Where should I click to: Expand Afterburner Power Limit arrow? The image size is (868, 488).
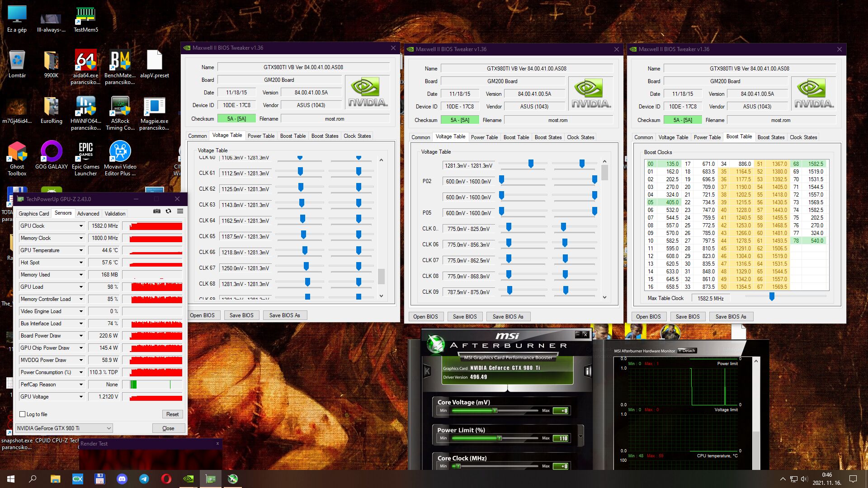click(x=581, y=436)
